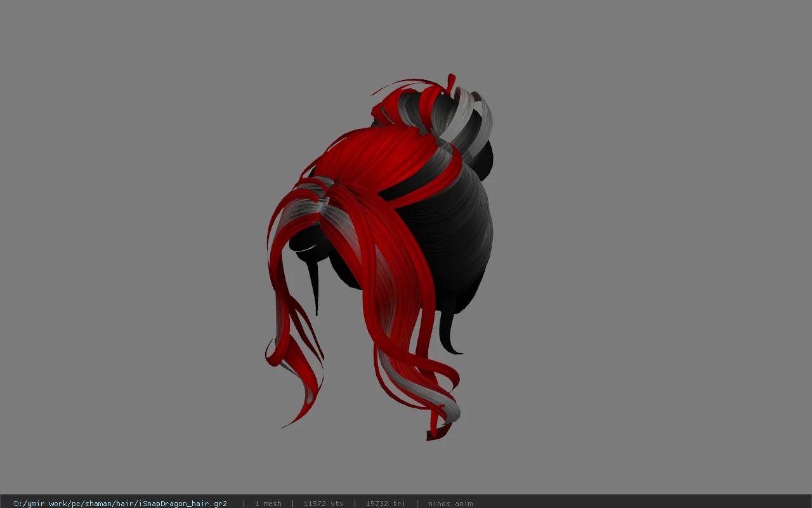Click the '1 mesh' status entry
Image resolution: width=812 pixels, height=508 pixels.
268,504
